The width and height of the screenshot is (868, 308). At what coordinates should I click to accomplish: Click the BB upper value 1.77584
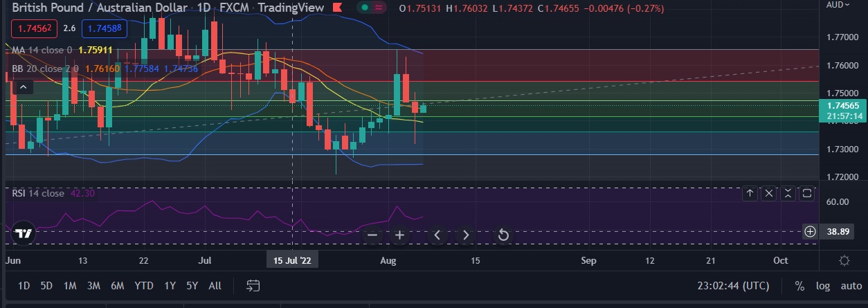pyautogui.click(x=143, y=69)
